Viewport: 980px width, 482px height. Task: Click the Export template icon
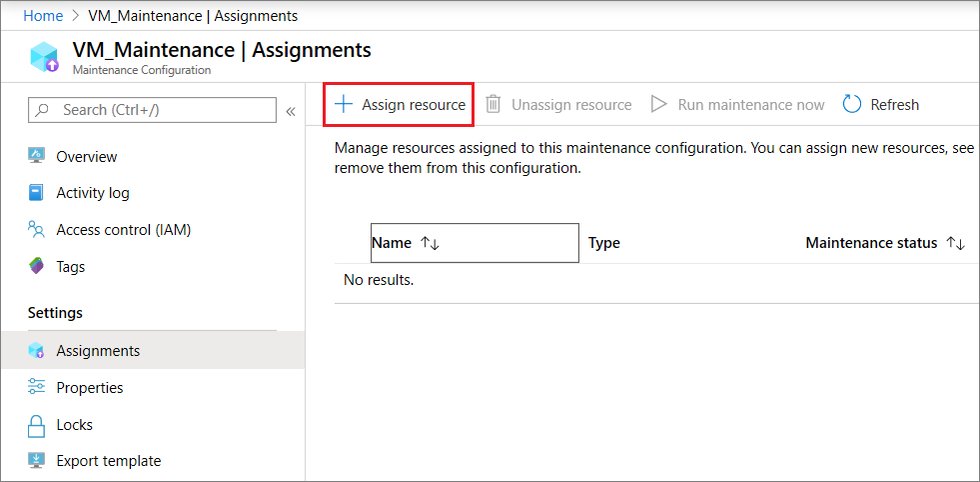point(37,461)
